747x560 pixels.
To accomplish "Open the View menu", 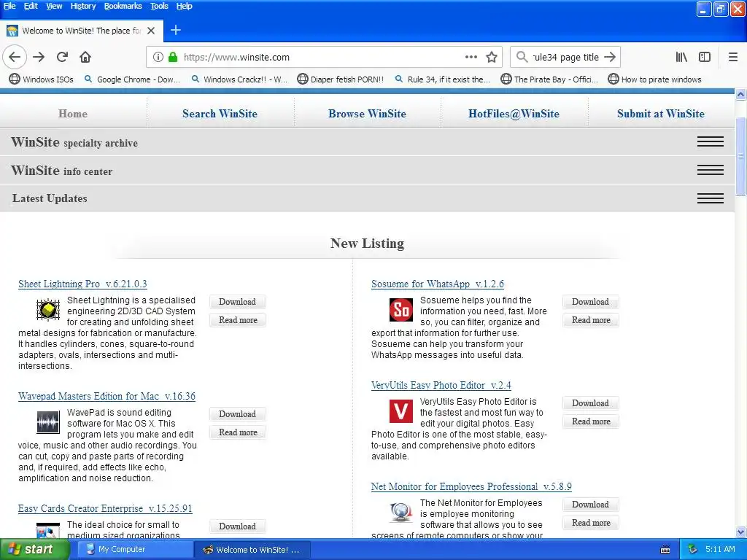I will [54, 6].
